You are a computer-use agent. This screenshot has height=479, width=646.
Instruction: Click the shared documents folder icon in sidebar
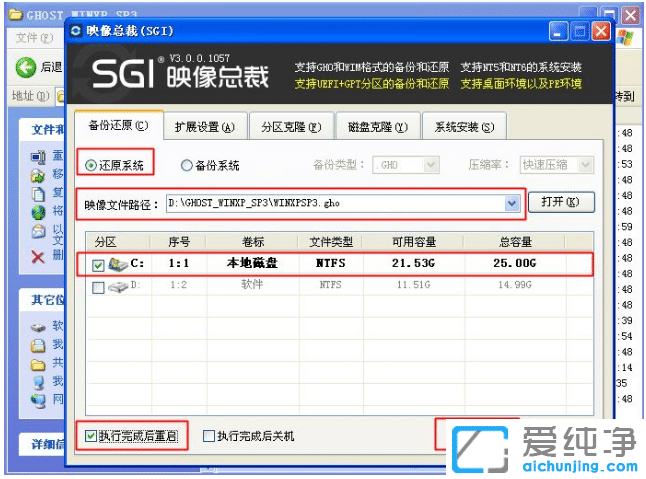coord(38,365)
